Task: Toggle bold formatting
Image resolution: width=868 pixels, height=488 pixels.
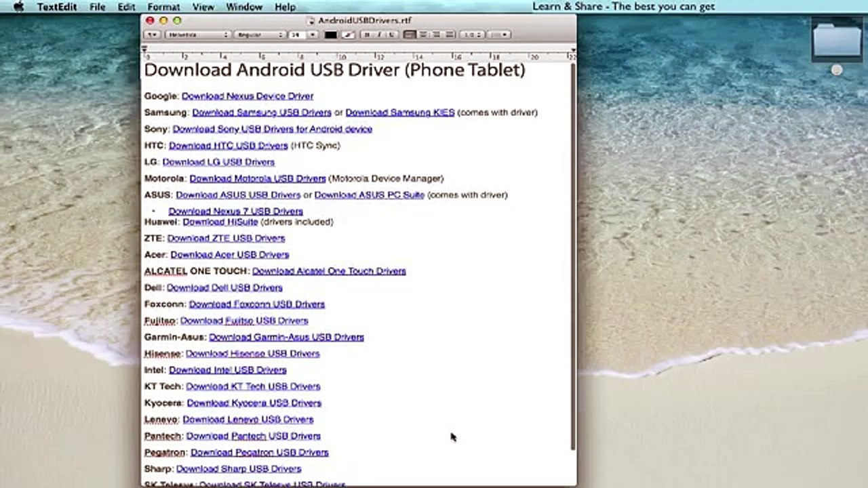Action: (367, 35)
